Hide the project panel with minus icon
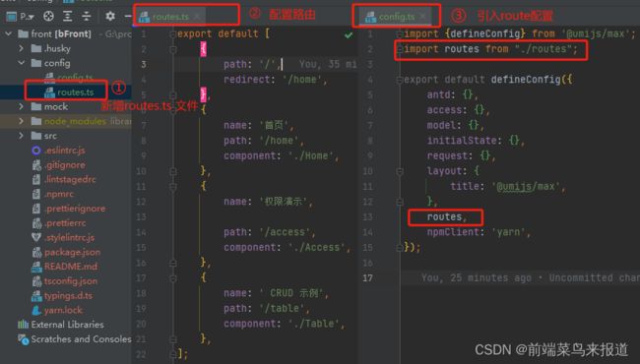Viewport: 640px width, 364px height. [128, 17]
